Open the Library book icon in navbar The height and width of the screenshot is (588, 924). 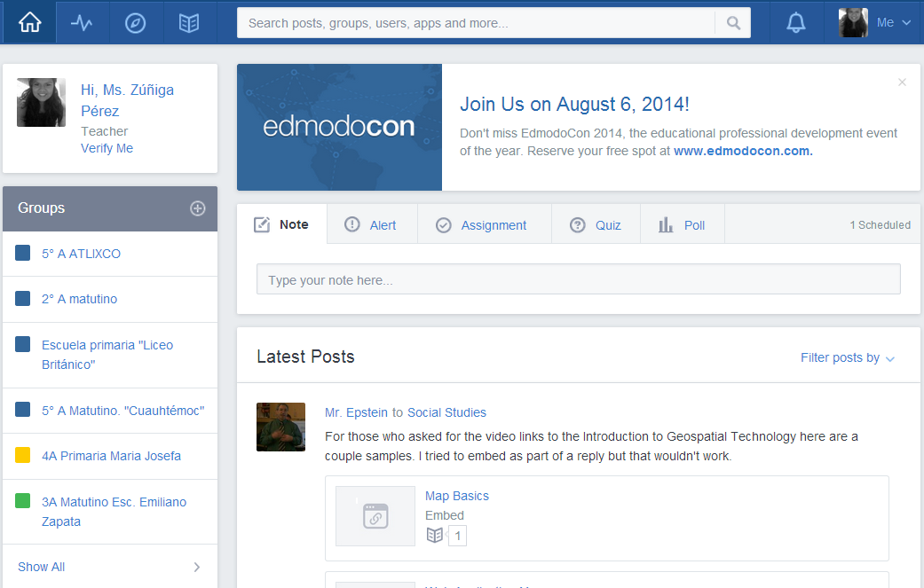[x=188, y=23]
